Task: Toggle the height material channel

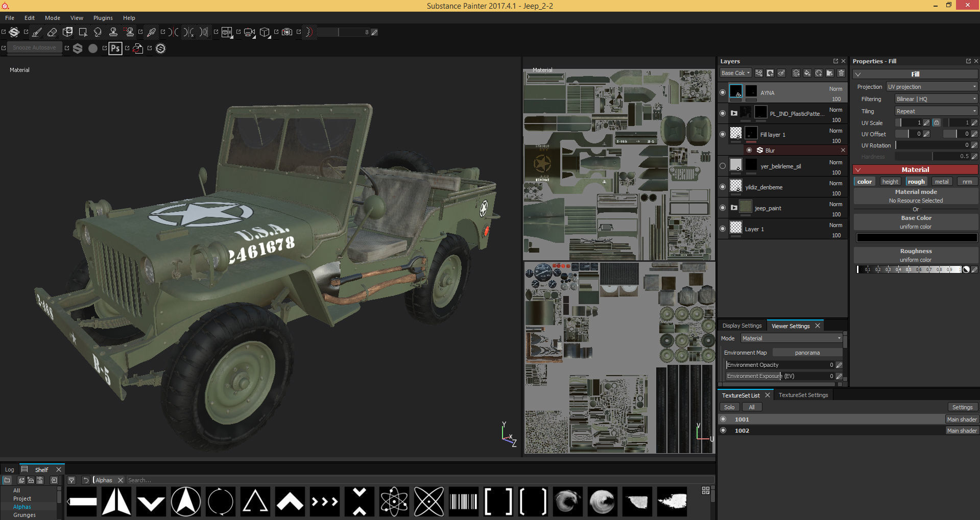Action: point(890,182)
